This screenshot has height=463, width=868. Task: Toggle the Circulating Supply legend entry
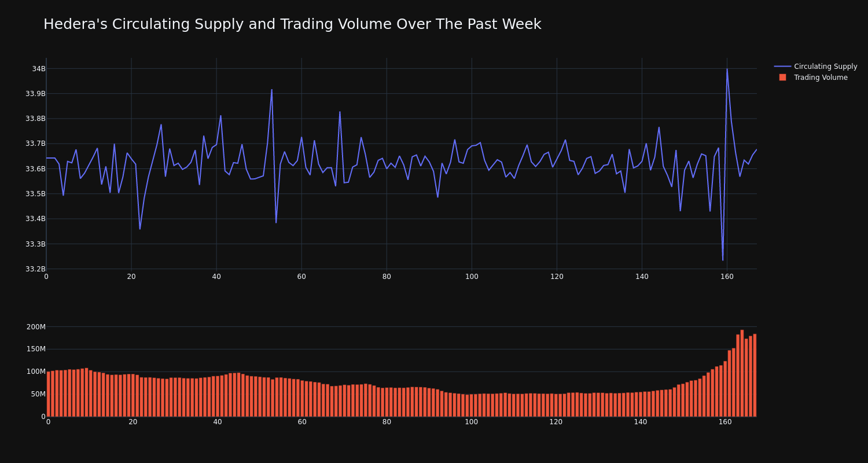tap(815, 67)
